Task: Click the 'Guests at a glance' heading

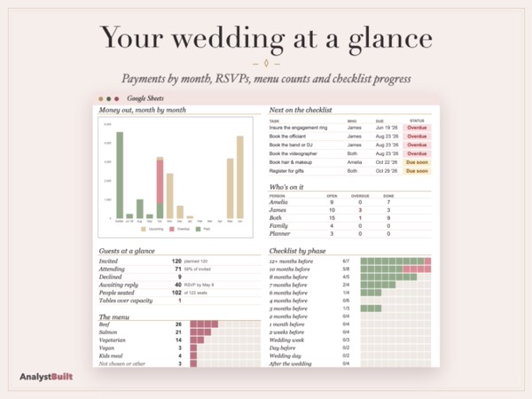Action: [x=127, y=251]
